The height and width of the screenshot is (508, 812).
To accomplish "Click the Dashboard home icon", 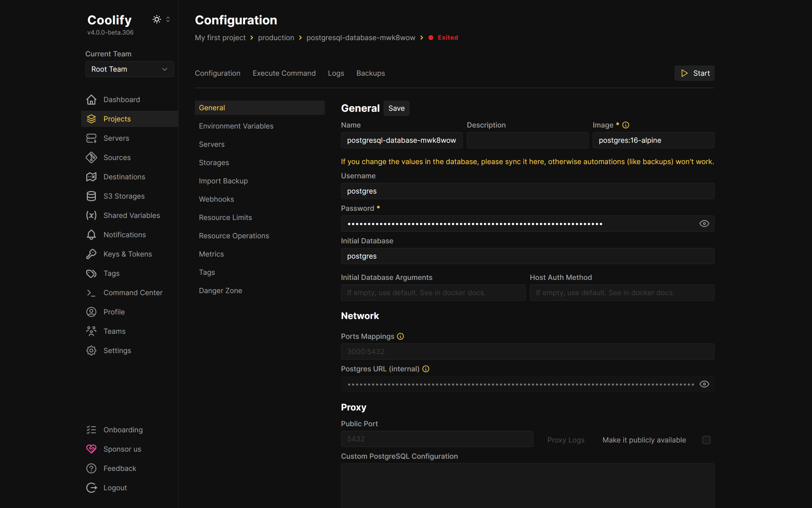I will tap(91, 100).
